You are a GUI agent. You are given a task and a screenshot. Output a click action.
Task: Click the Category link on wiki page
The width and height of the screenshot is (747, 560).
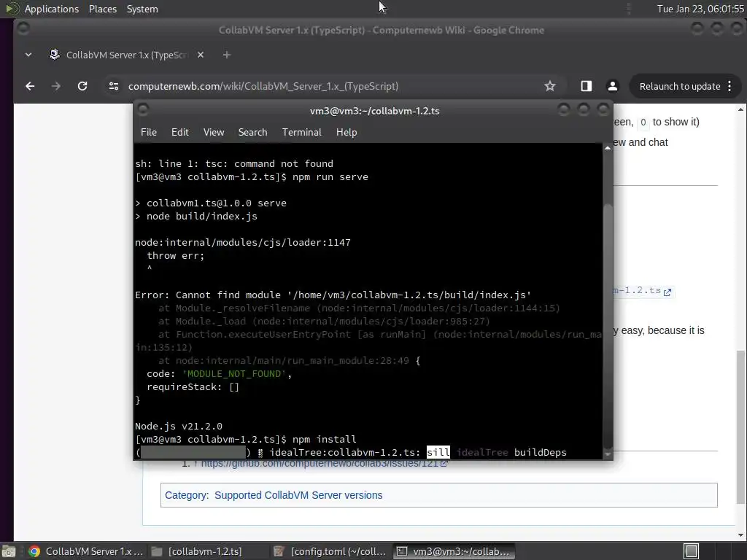[x=186, y=495]
